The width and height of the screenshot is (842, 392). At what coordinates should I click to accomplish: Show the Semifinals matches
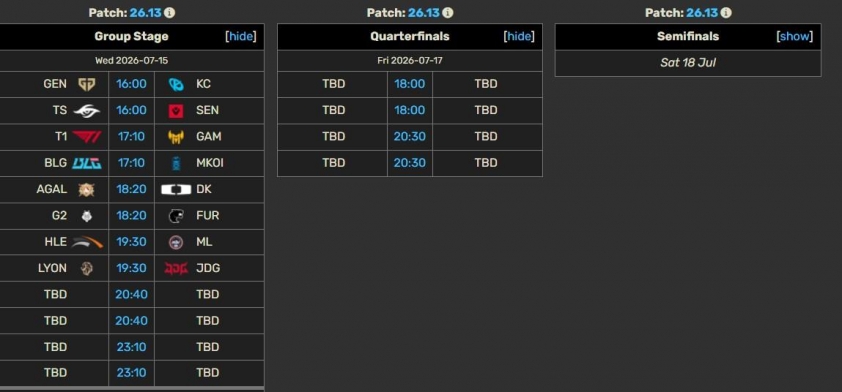click(795, 37)
